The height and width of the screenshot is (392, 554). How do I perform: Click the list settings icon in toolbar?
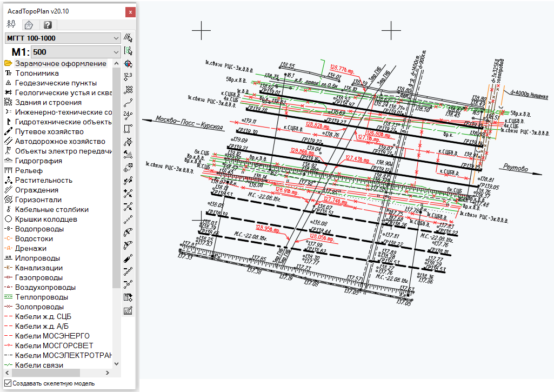pyautogui.click(x=128, y=297)
